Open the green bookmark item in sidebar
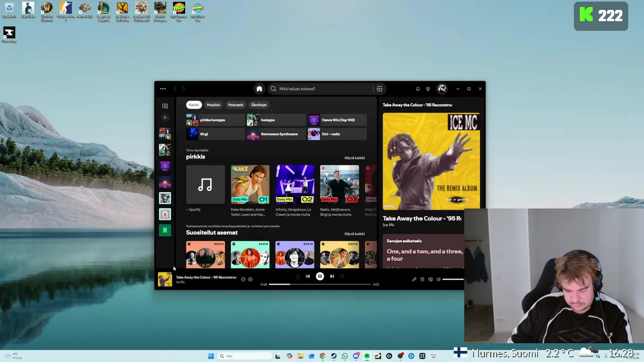Viewport: 644px width, 362px height. (165, 230)
